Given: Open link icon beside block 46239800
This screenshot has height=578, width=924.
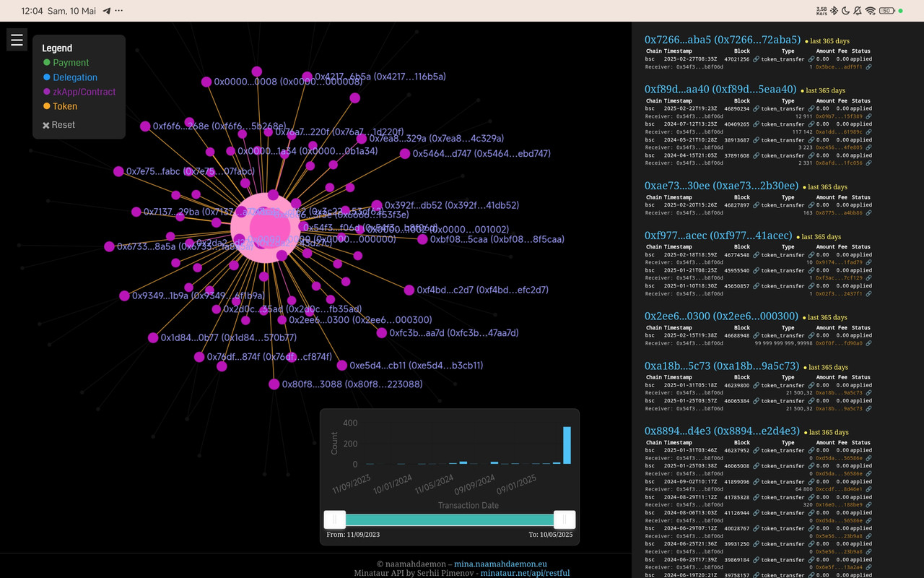Looking at the screenshot, I should tap(756, 385).
